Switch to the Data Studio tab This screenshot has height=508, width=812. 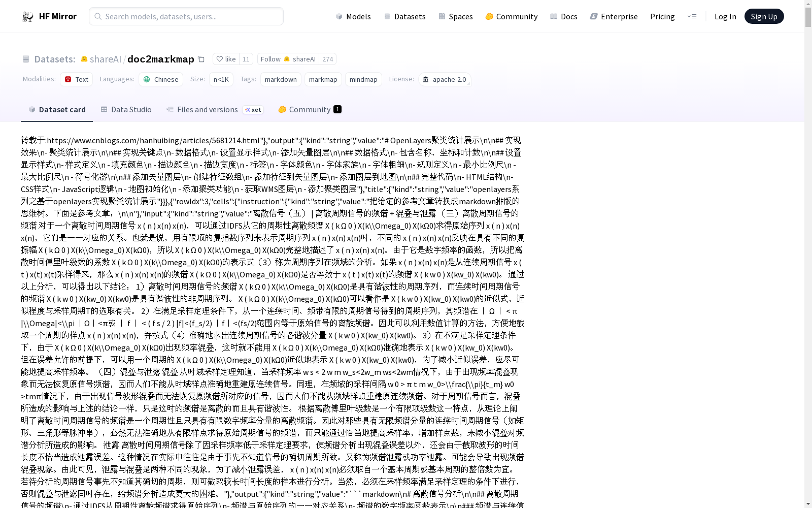click(x=126, y=109)
